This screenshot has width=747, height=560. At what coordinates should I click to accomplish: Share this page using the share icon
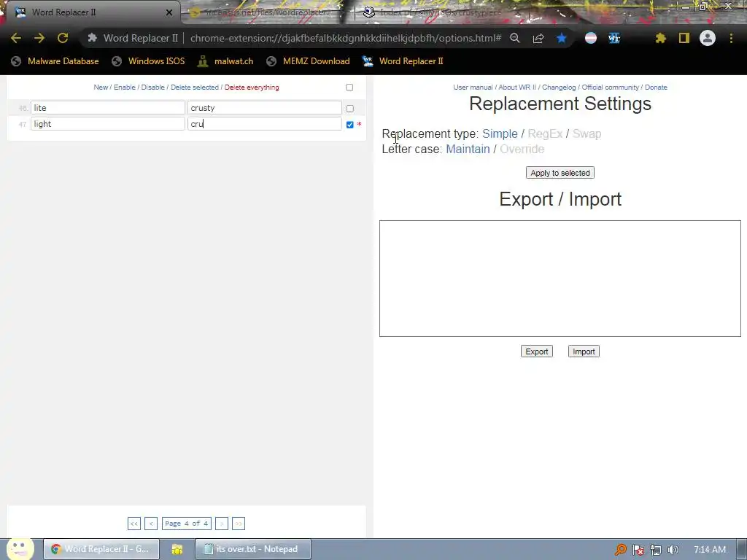click(x=538, y=38)
